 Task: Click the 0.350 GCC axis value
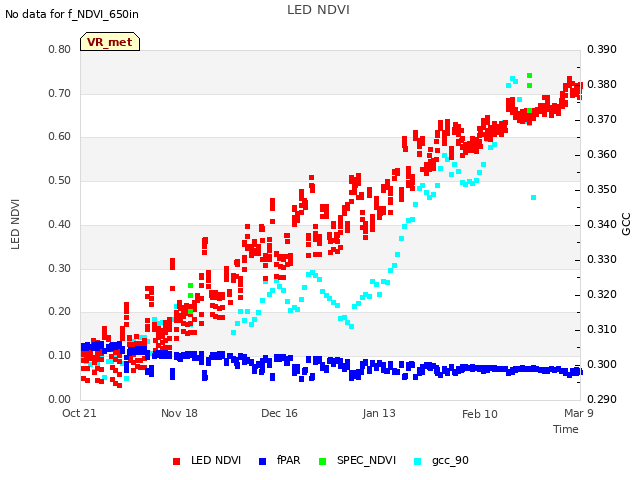pos(602,189)
